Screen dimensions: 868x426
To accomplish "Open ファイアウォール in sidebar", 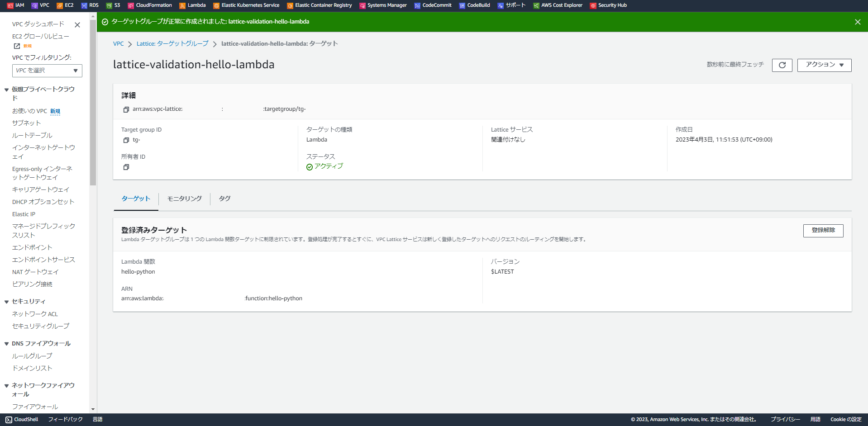I will [x=35, y=407].
